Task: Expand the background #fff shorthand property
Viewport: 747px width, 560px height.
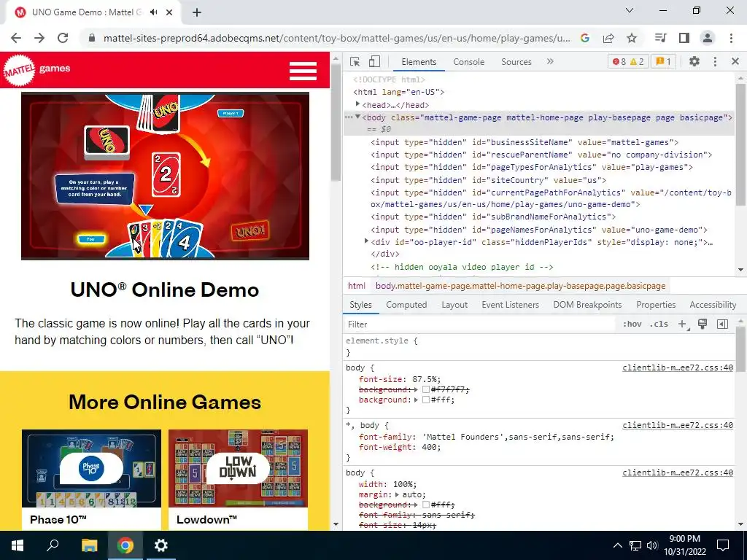Action: click(x=416, y=400)
